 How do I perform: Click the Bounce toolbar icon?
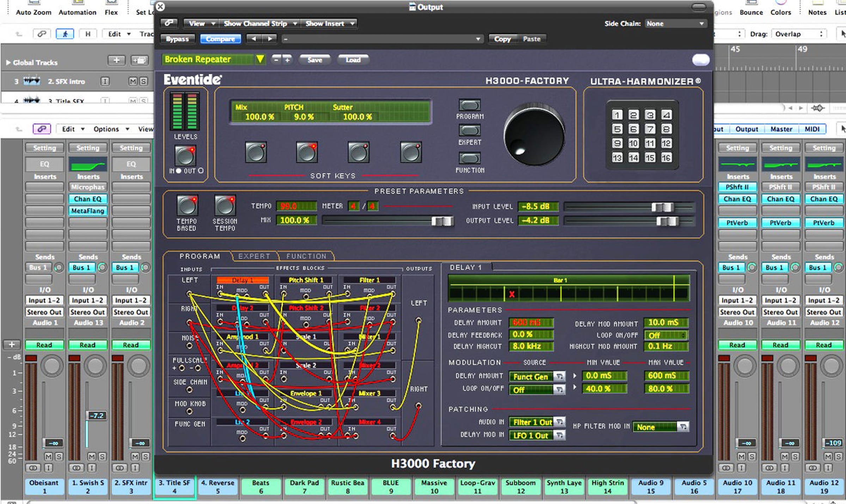[x=751, y=3]
